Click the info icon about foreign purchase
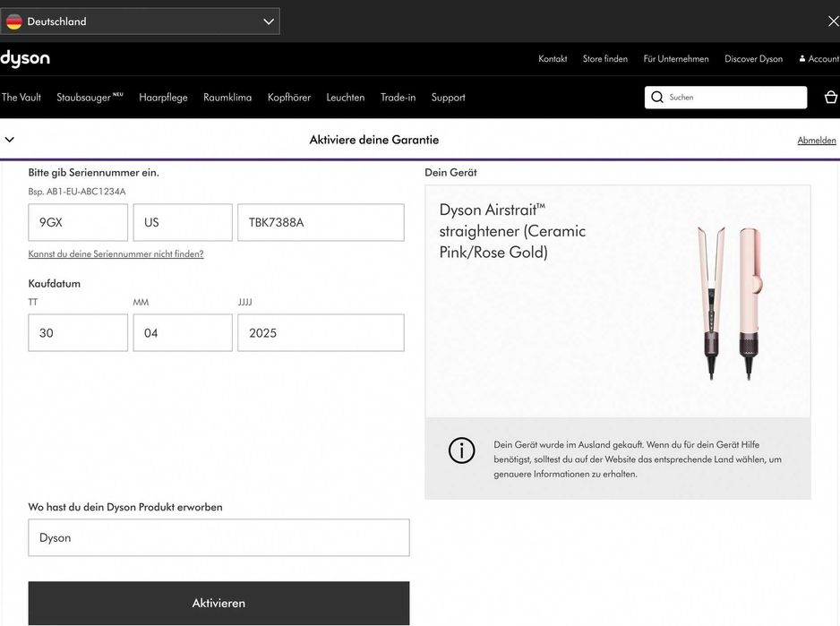The width and height of the screenshot is (840, 626). click(461, 450)
